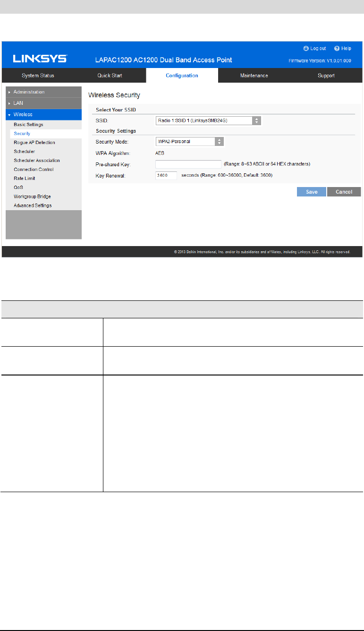This screenshot has width=364, height=631.
Task: Expand the LAN section
Action: (x=43, y=103)
